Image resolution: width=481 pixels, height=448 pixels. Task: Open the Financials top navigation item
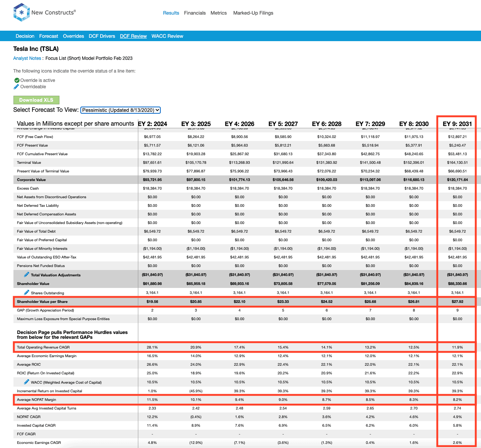[x=195, y=13]
